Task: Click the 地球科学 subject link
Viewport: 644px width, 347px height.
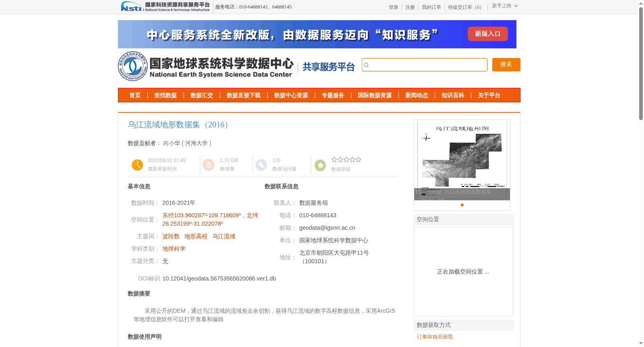Action: tap(174, 249)
